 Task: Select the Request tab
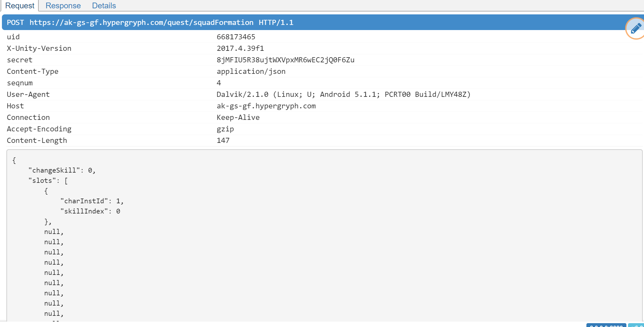(20, 5)
